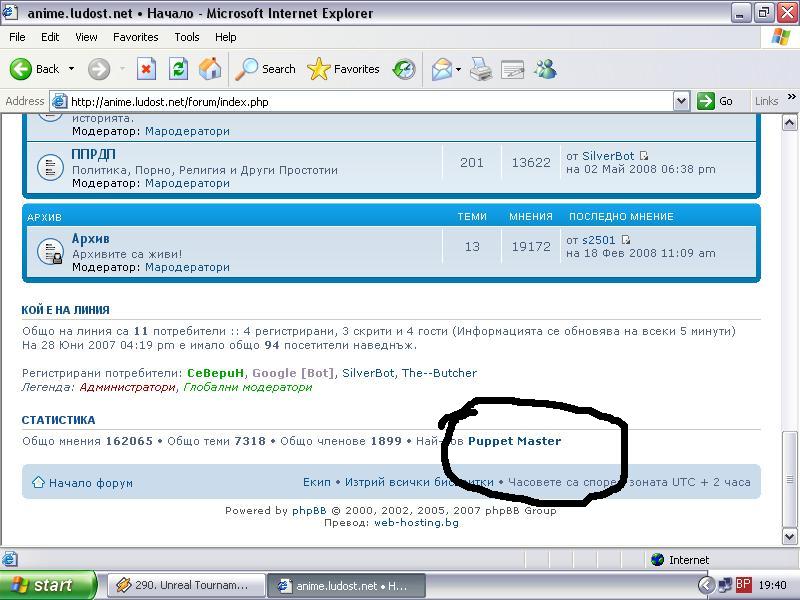
Task: Open the Favorites menu
Action: point(136,37)
